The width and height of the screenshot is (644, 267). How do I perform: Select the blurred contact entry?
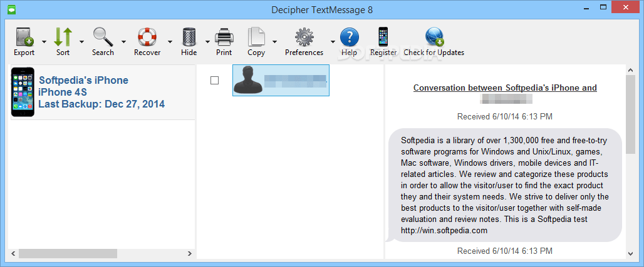281,81
